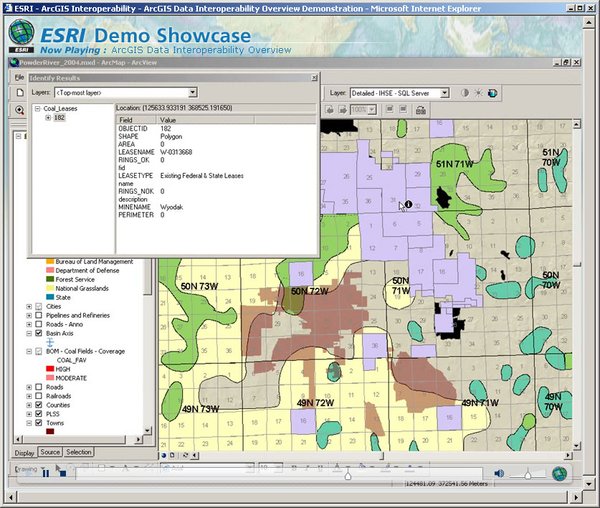Enable the Roads layer checkbox
Image resolution: width=600 pixels, height=508 pixels.
click(39, 387)
